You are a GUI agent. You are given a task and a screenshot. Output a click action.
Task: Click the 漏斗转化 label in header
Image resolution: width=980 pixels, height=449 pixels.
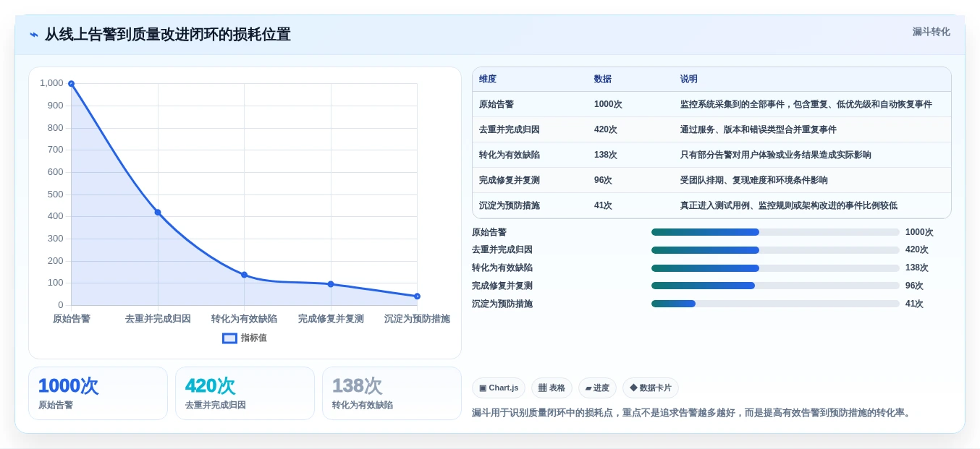pos(931,32)
